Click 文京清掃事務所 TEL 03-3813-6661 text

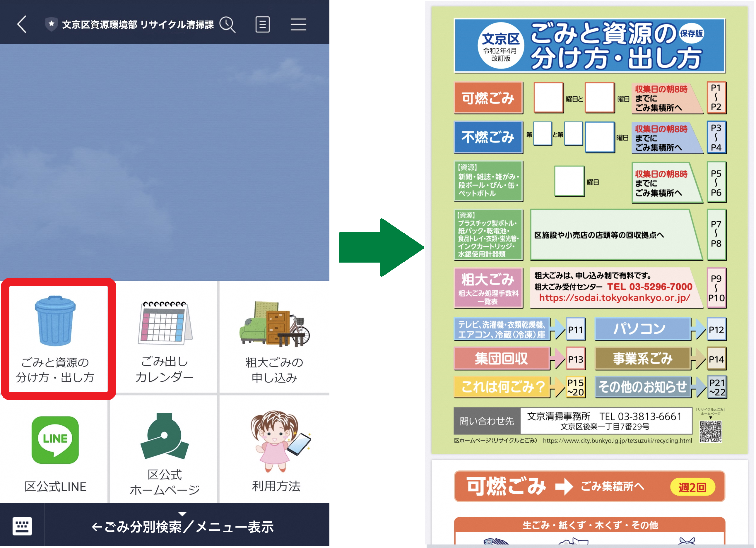pyautogui.click(x=605, y=417)
